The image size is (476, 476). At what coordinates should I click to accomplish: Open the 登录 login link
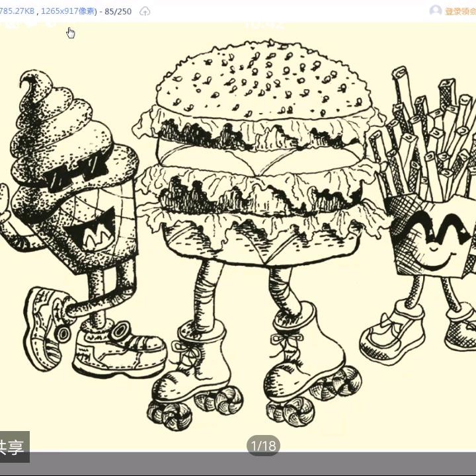coord(459,11)
